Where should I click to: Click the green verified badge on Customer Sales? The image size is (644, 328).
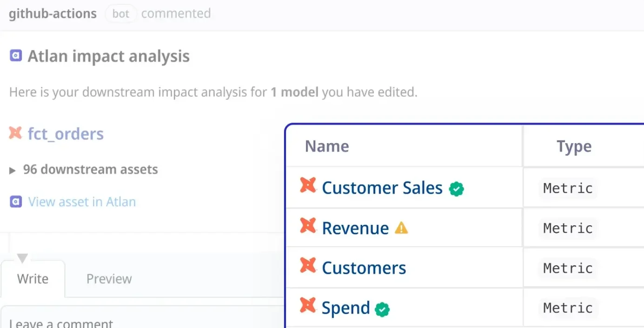click(x=456, y=189)
